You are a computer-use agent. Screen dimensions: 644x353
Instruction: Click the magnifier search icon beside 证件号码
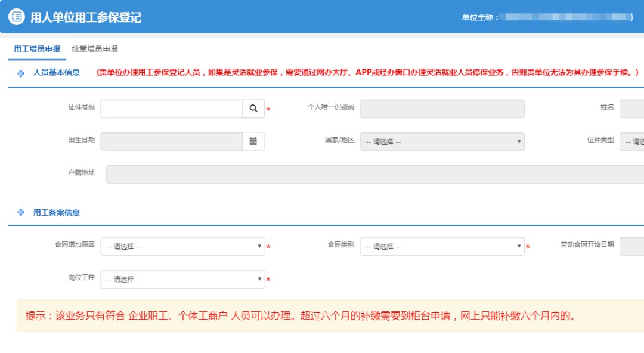[253, 109]
